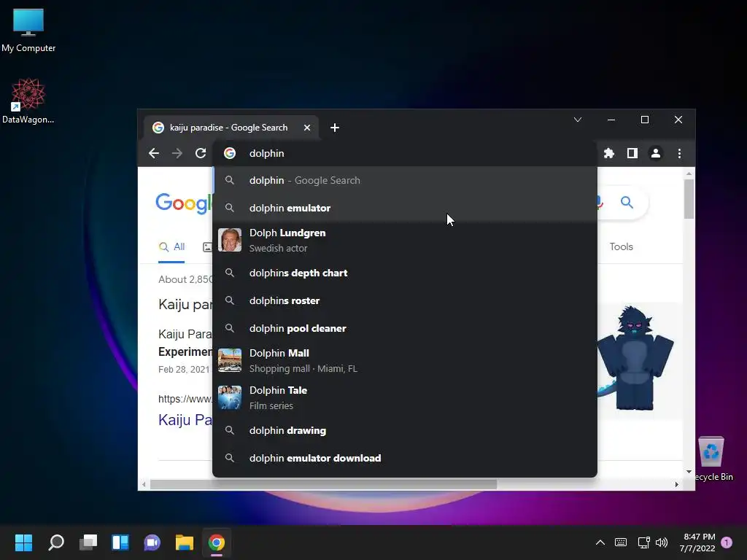Expand the tab search chevron
The width and height of the screenshot is (747, 560).
578,120
